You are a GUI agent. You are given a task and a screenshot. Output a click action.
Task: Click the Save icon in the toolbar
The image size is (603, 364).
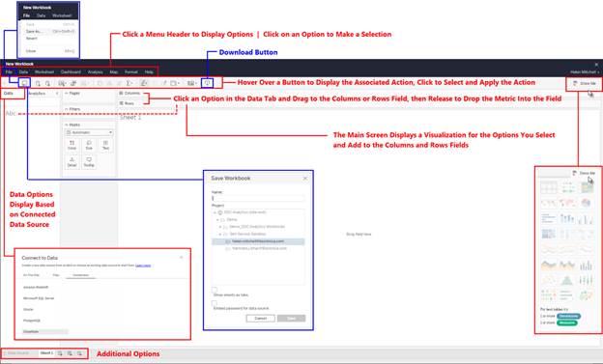tap(24, 83)
